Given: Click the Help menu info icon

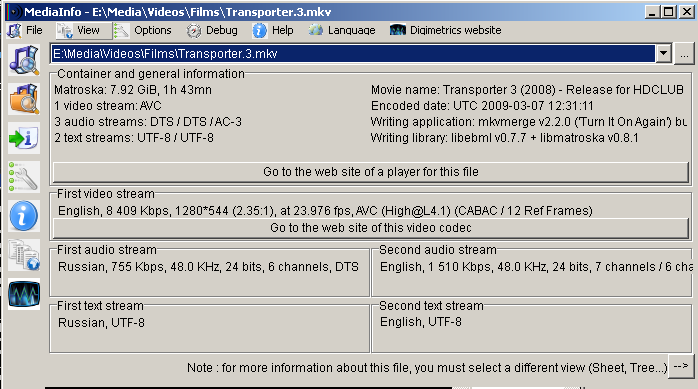Looking at the screenshot, I should 260,30.
